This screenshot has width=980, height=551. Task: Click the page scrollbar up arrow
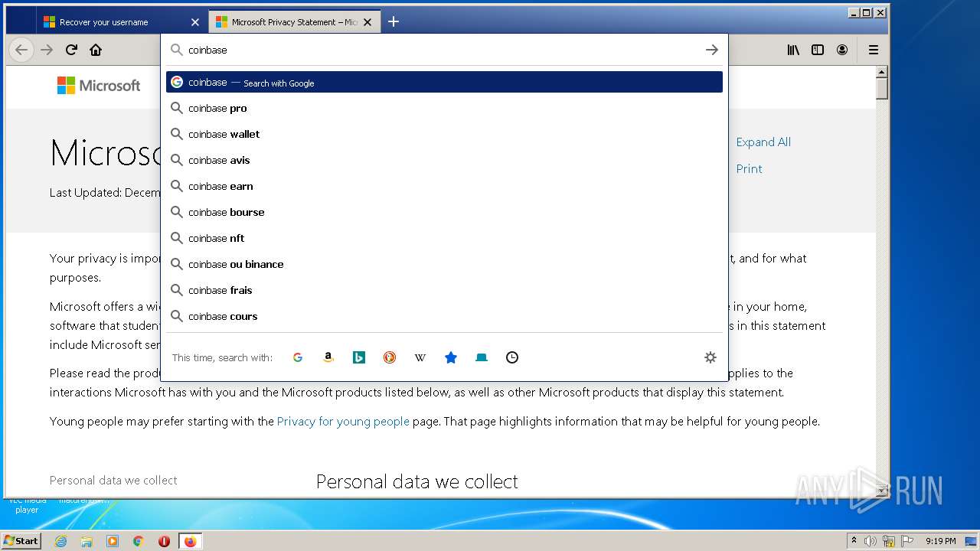tap(881, 72)
